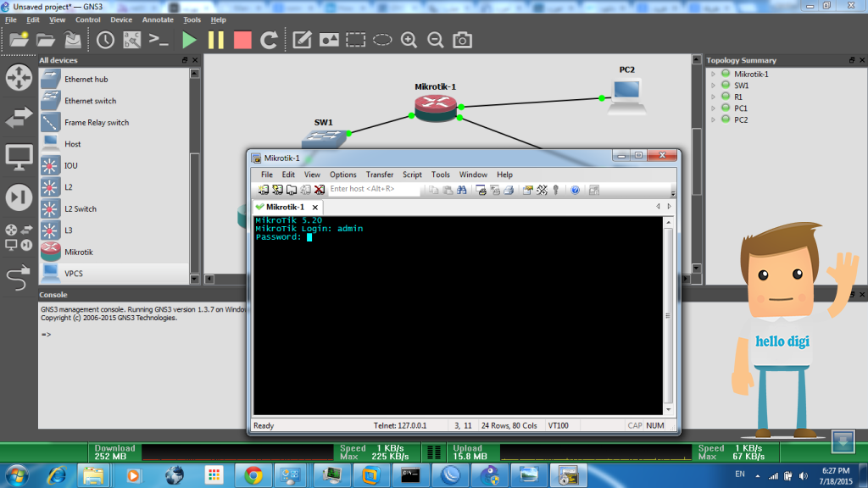Viewport: 868px width, 488px height.
Task: Close the All devices panel
Action: [195, 60]
